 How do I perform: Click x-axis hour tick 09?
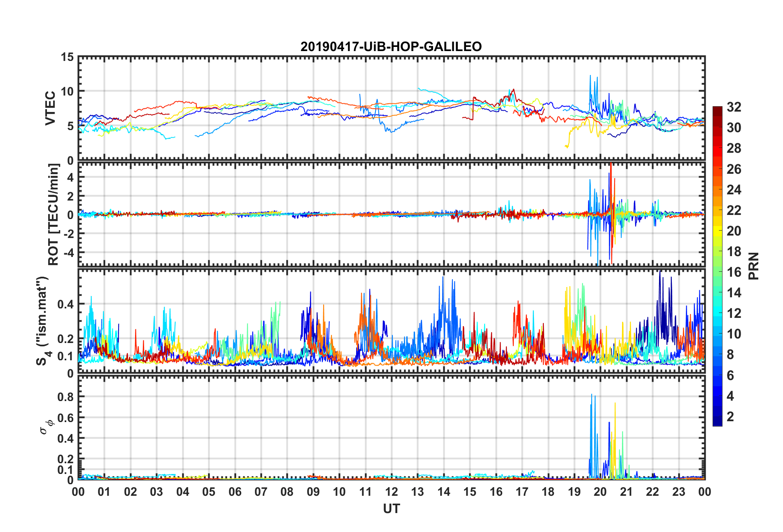pos(313,492)
